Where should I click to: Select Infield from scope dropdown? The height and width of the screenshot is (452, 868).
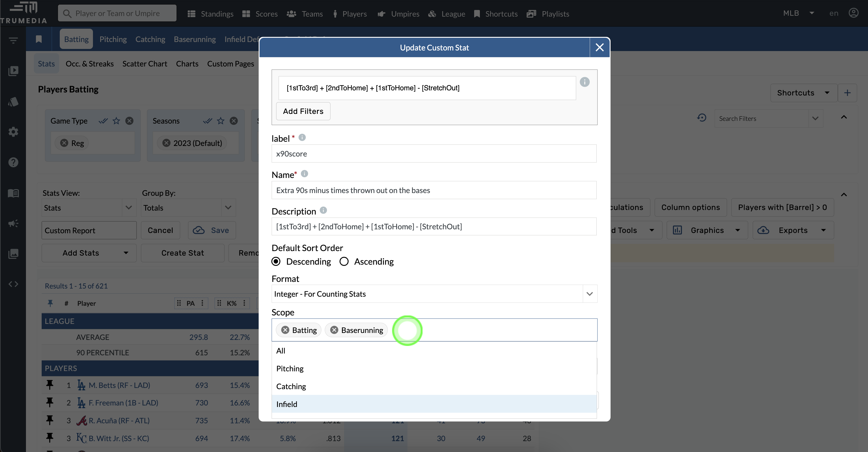tap(286, 404)
